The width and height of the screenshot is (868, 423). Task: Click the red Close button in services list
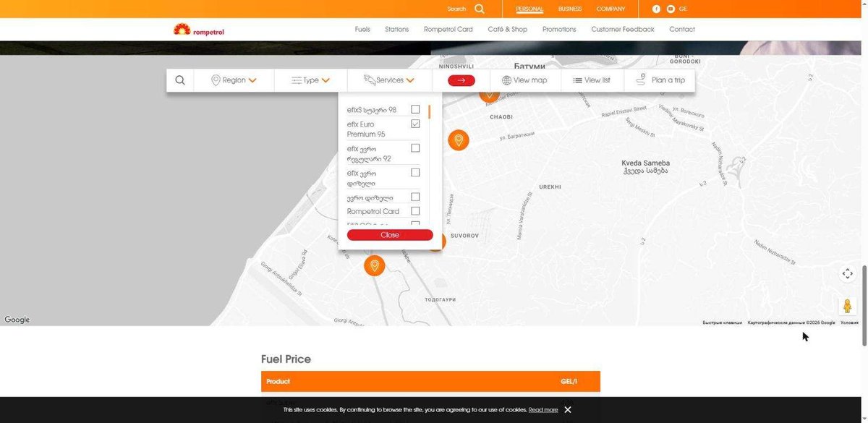click(x=390, y=235)
